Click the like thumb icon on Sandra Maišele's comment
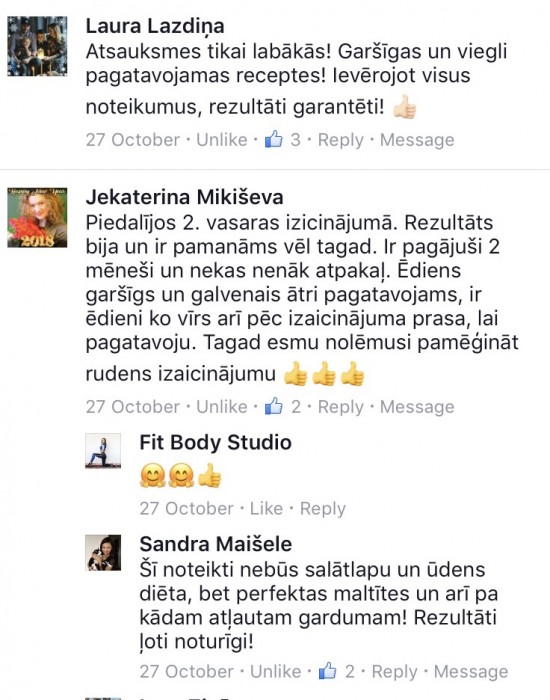Viewport: 550px width, 700px height. click(328, 671)
